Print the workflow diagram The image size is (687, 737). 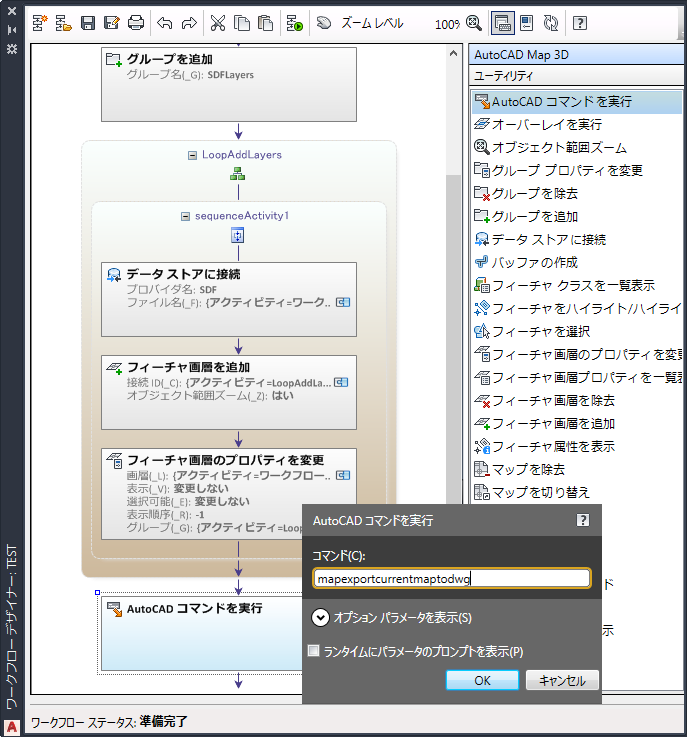click(136, 23)
